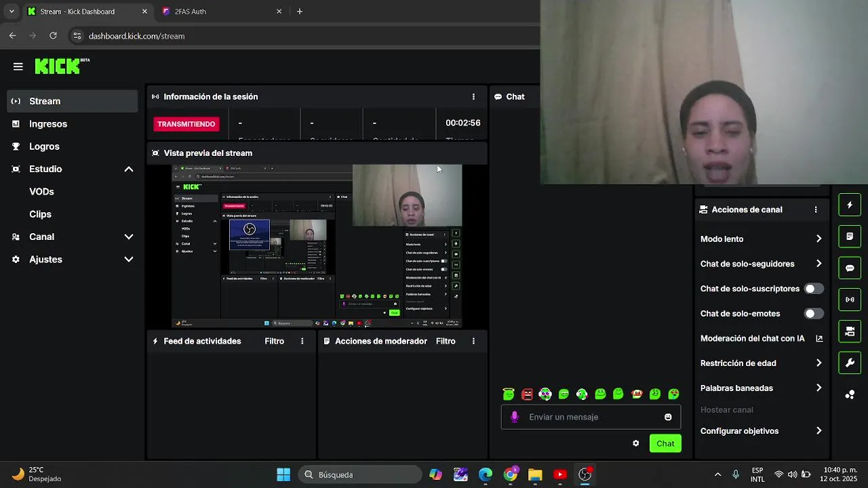The image size is (868, 488).
Task: Open Restricción de edad options
Action: coord(762,363)
